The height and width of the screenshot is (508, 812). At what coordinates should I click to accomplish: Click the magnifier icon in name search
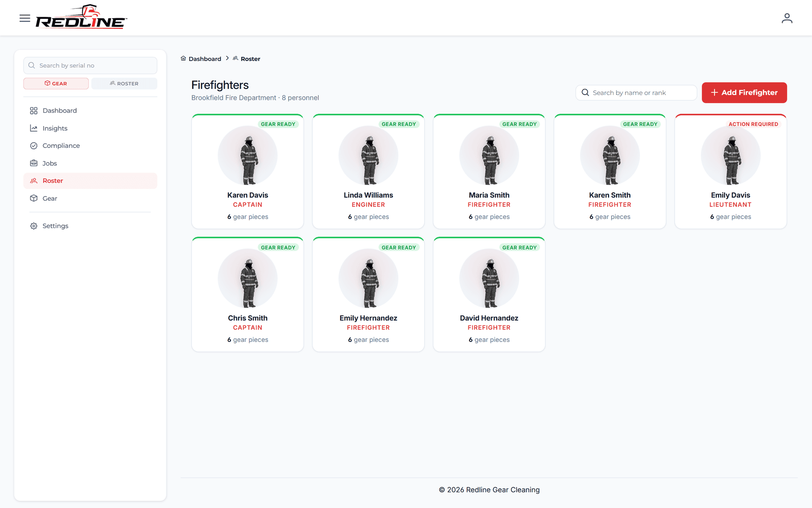tap(585, 92)
